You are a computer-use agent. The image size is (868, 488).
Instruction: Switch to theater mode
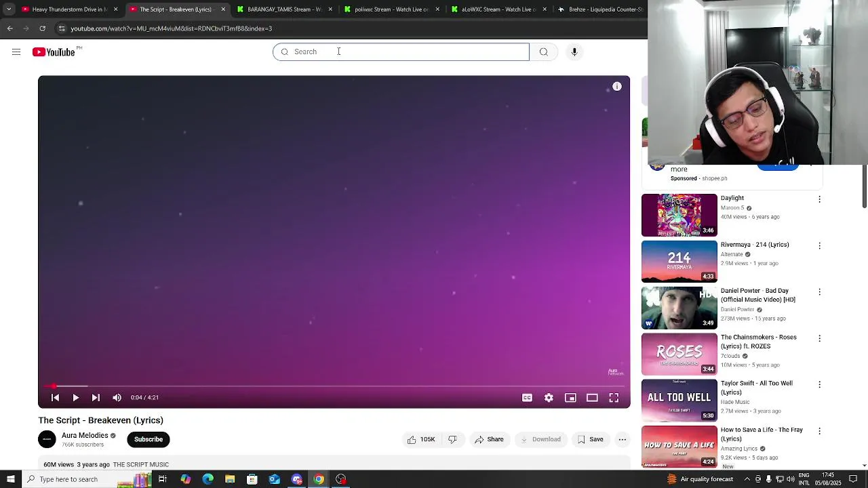(x=592, y=398)
